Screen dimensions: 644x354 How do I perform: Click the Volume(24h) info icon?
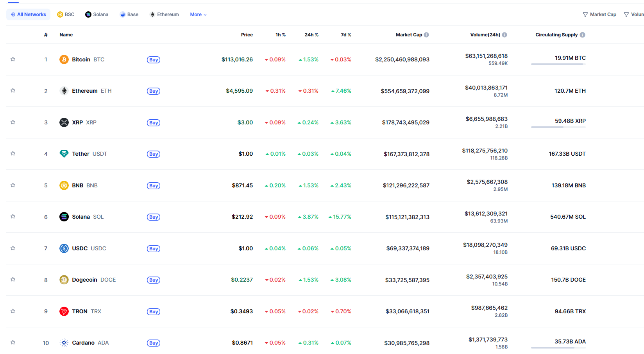pyautogui.click(x=504, y=35)
